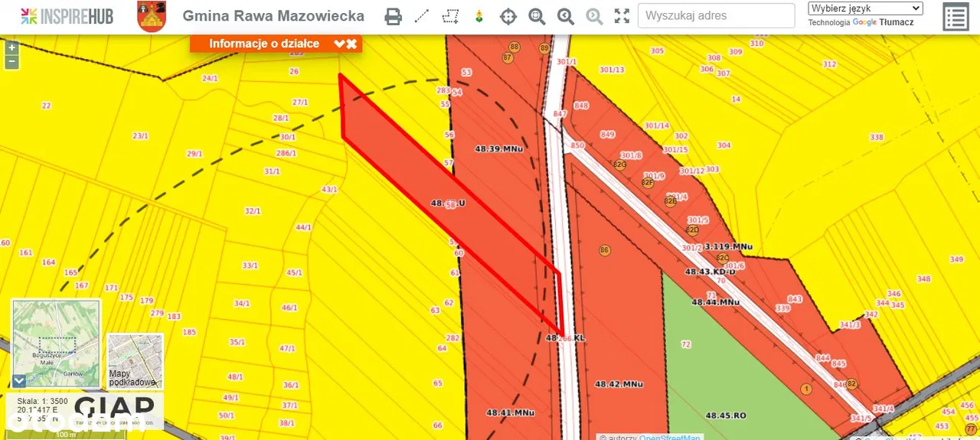
Task: Activate the street view pegman icon
Action: 479,16
